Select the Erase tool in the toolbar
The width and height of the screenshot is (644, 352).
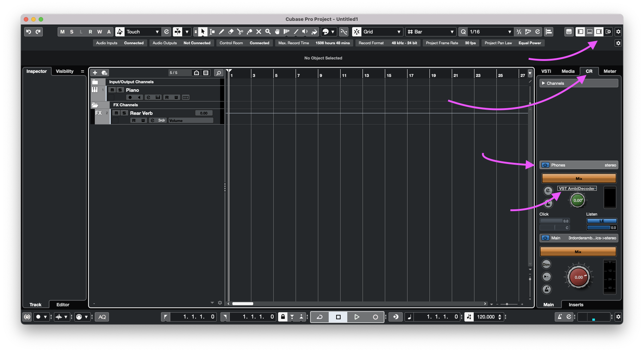(x=231, y=32)
